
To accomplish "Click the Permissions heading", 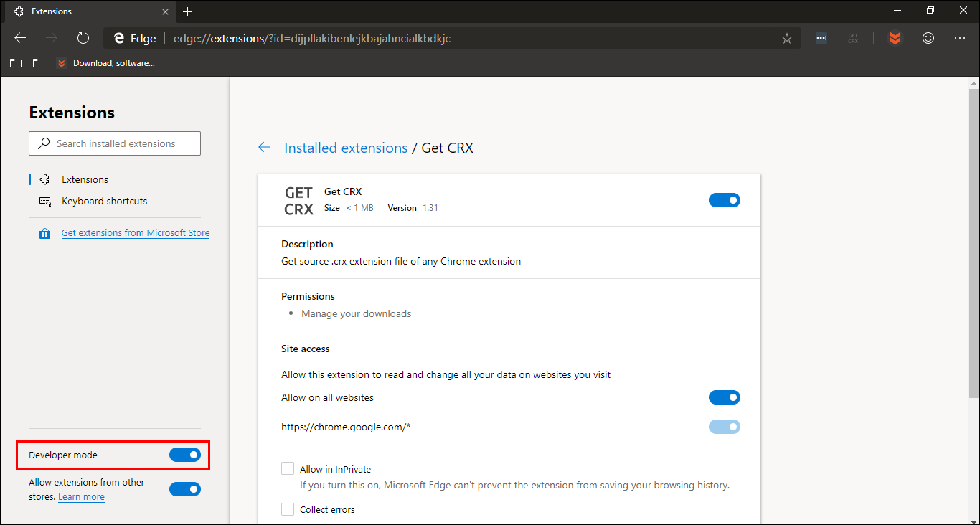I will point(308,296).
